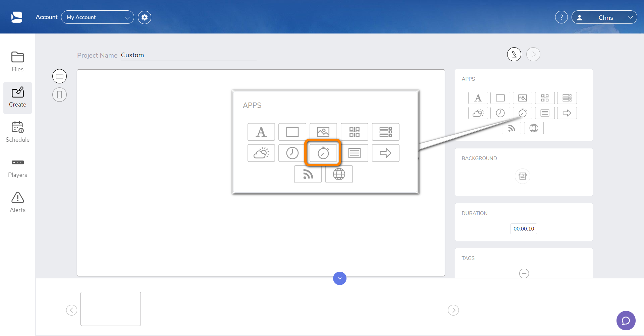This screenshot has height=336, width=644.
Task: Add the Web page globe app in the right panel
Action: [534, 128]
